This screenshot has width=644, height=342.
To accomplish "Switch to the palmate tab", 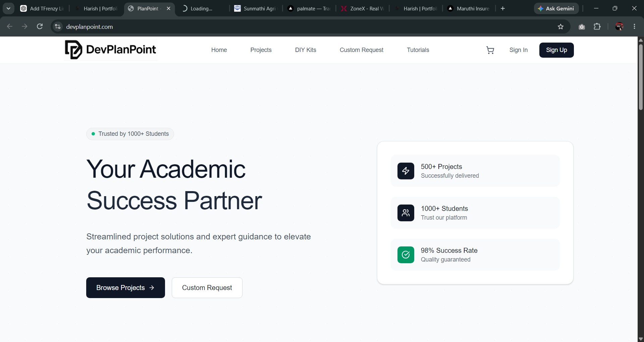I will (x=310, y=8).
